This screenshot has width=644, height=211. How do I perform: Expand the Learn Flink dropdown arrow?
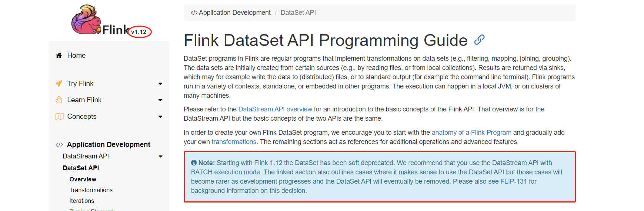pos(160,100)
